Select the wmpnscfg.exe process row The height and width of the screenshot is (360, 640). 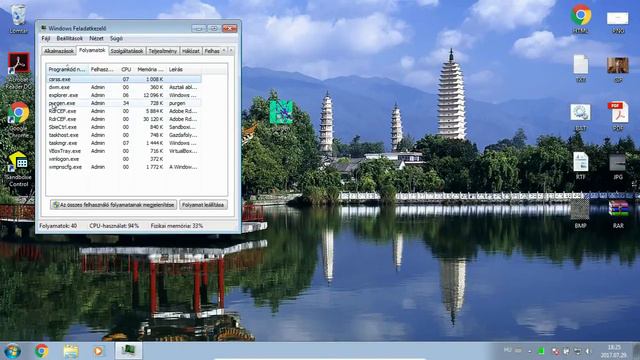(x=124, y=167)
